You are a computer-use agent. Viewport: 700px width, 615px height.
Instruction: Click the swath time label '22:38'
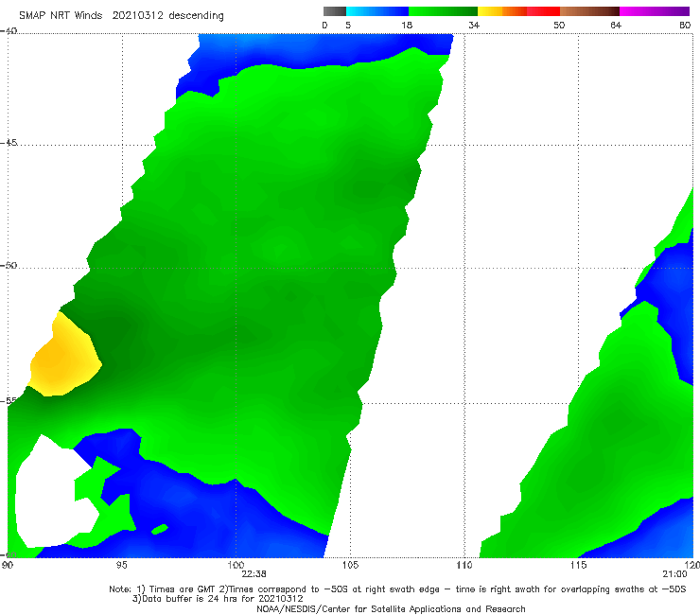[254, 574]
